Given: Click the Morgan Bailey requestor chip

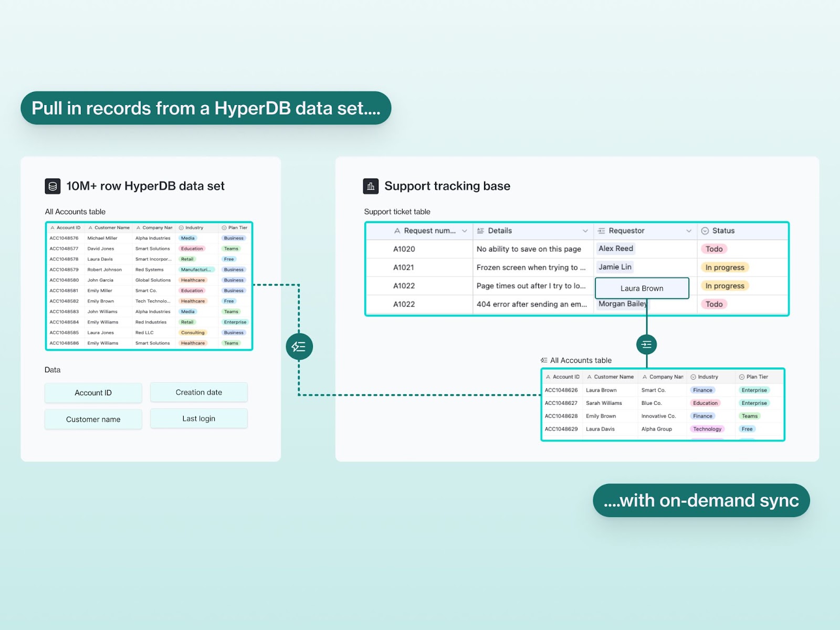Looking at the screenshot, I should coord(623,304).
